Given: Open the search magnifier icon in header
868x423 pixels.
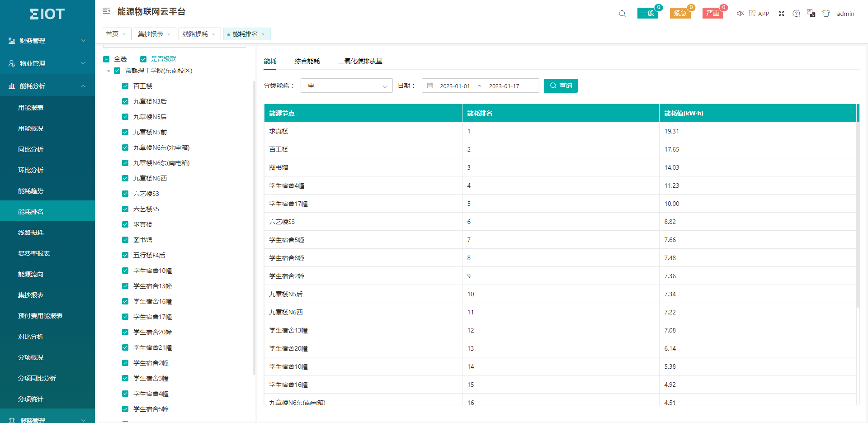Looking at the screenshot, I should (x=623, y=14).
